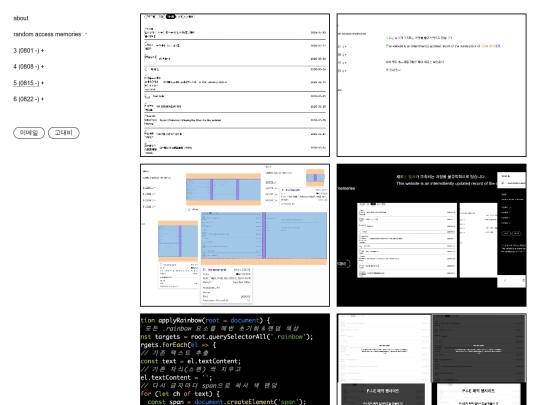
Task: Open the blue and orange layout inspector thumbnail
Action: 235,235
